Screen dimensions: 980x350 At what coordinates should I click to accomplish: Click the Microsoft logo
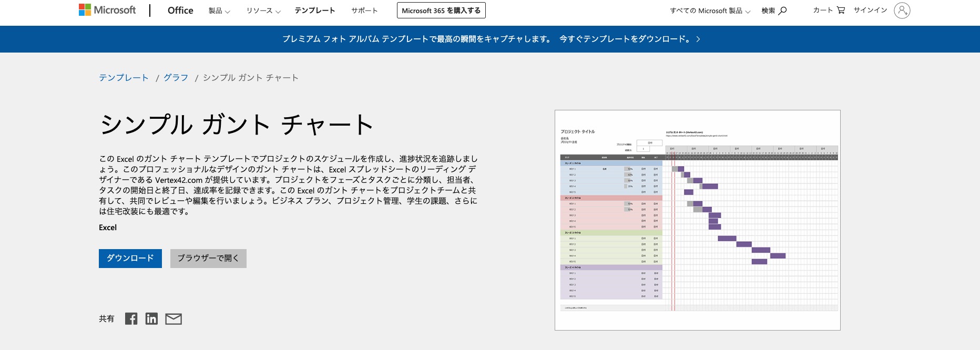[107, 10]
